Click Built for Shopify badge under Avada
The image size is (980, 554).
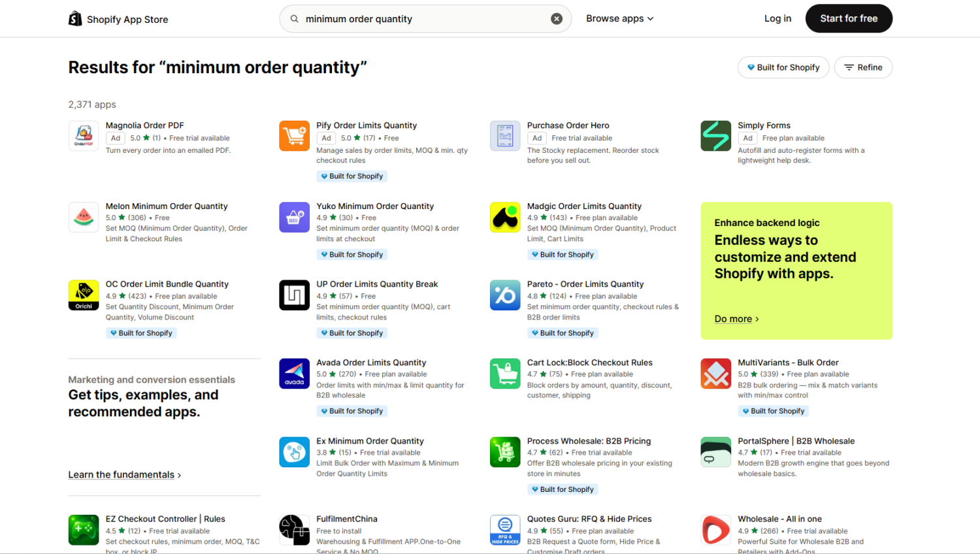tap(352, 411)
